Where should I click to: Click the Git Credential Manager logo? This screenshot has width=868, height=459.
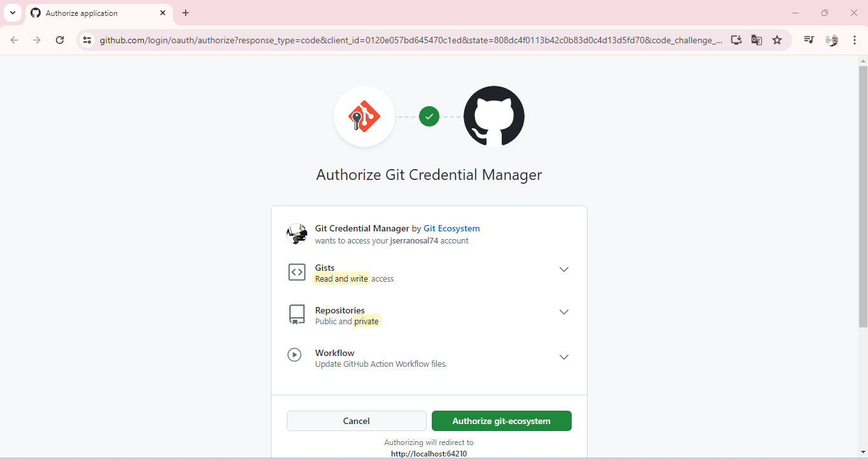(364, 116)
